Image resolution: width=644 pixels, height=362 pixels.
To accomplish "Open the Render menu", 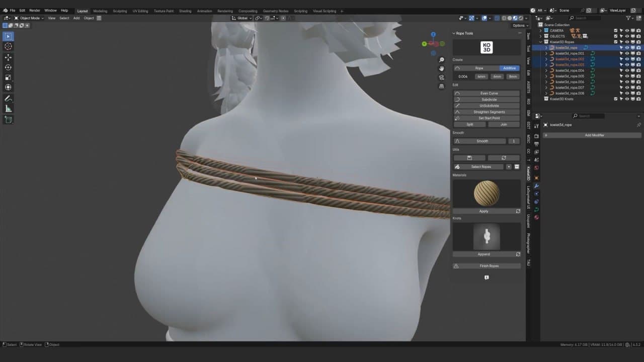I will [34, 11].
